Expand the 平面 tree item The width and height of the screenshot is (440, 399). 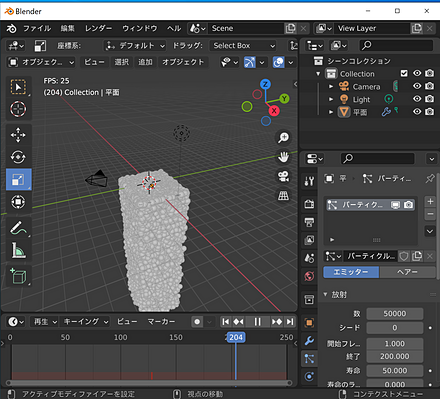[331, 112]
